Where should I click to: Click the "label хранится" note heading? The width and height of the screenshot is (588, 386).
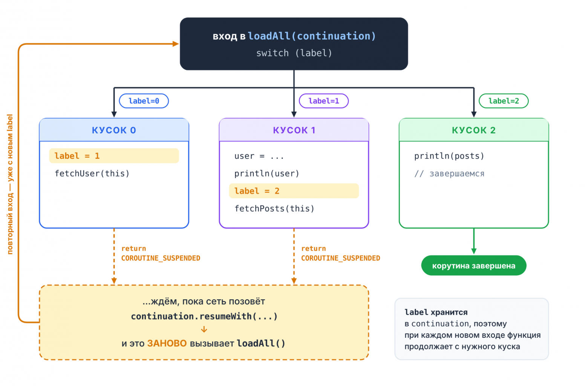(x=436, y=312)
